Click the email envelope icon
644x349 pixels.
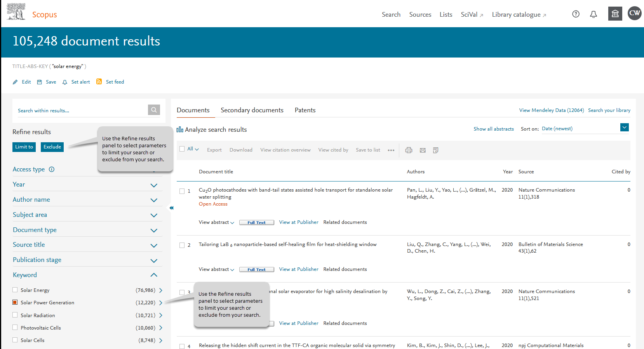pos(423,150)
